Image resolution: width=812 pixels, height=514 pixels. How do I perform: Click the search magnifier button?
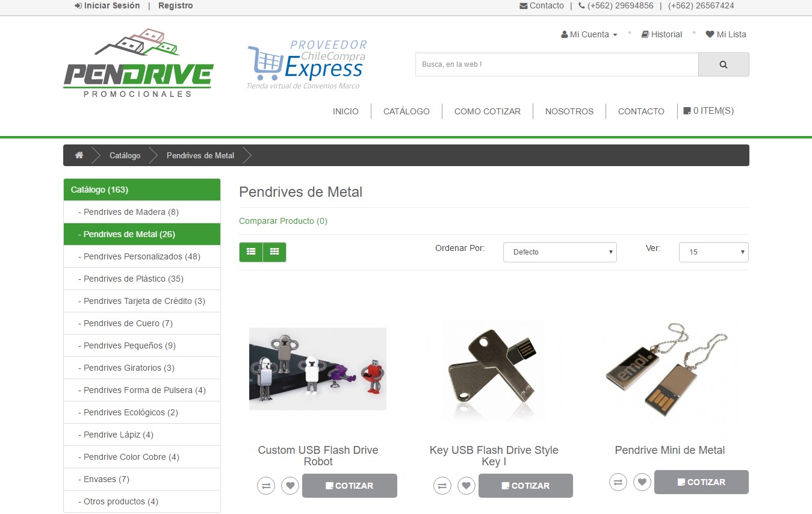click(x=724, y=64)
